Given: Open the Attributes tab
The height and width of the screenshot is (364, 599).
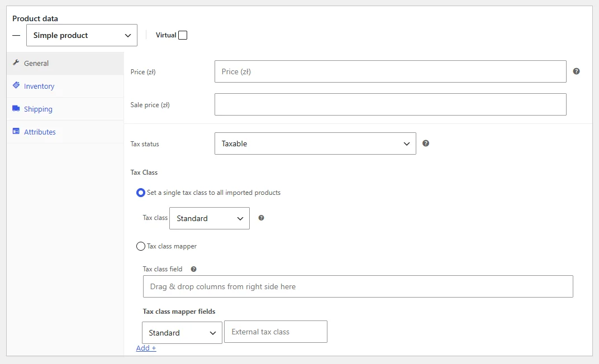Looking at the screenshot, I should pos(40,132).
